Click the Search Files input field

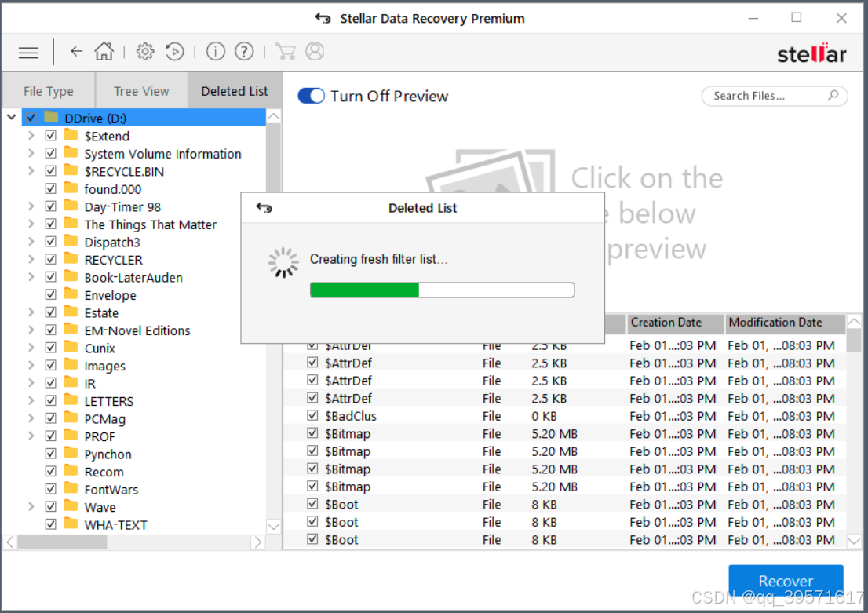[x=774, y=96]
